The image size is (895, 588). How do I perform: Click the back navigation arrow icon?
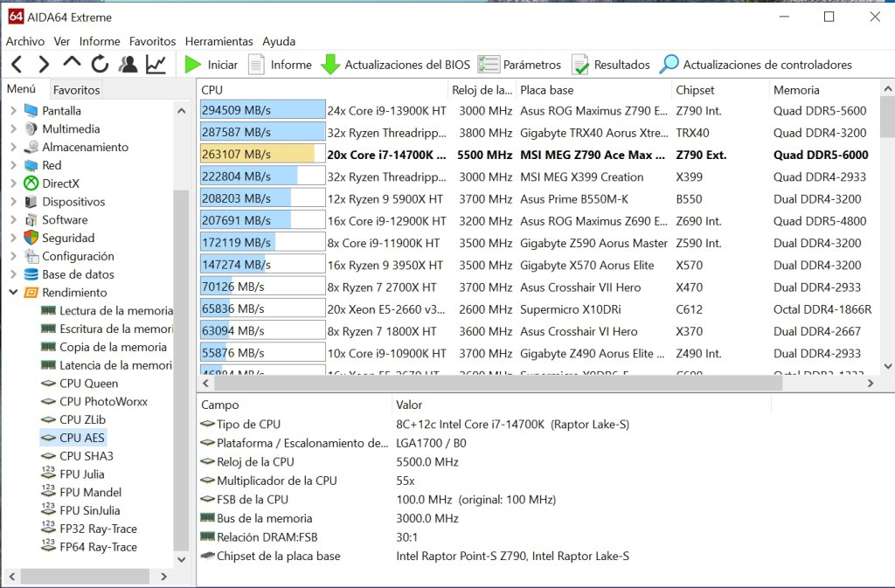coord(17,65)
